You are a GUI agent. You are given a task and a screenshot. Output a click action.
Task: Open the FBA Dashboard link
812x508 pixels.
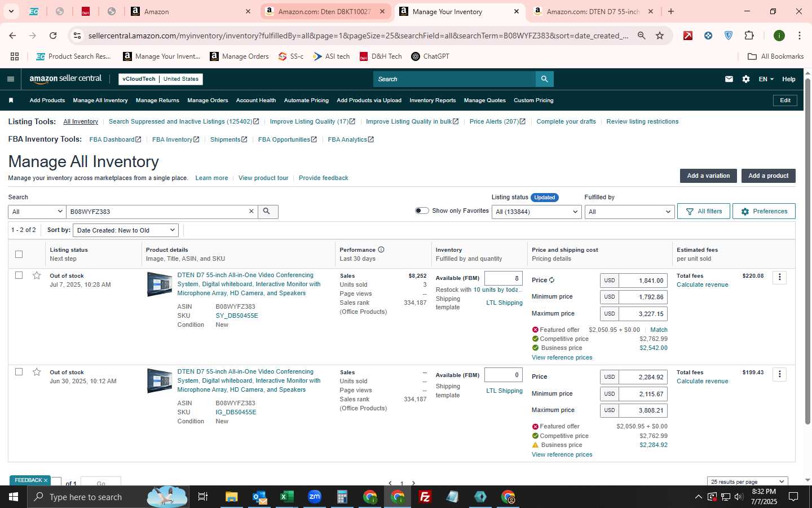coord(115,139)
